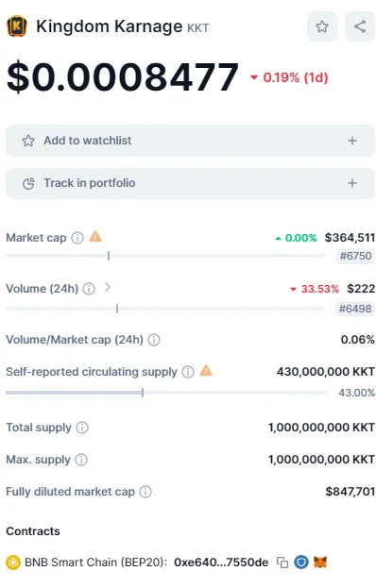Open Max. supply info icon
Screen dimensions: 376x588
point(81,460)
